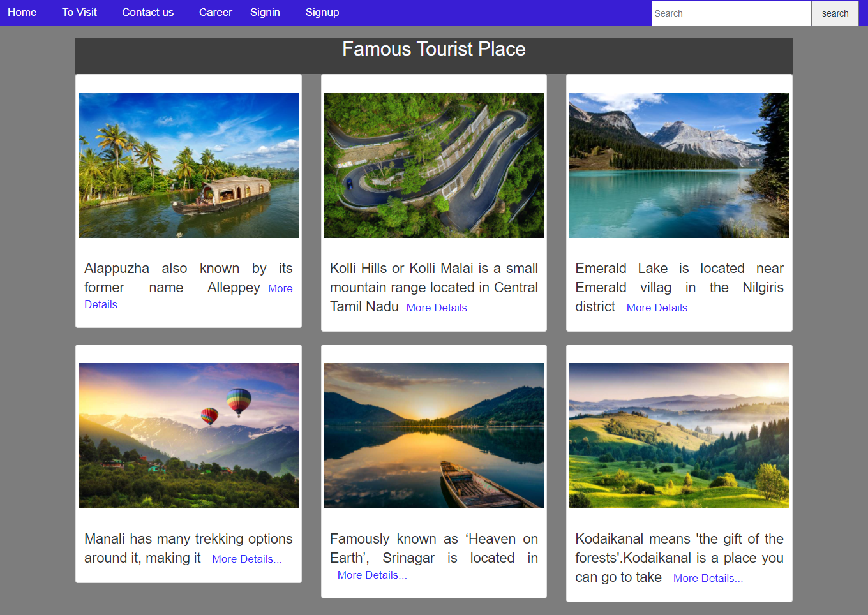This screenshot has height=615, width=868.
Task: Click the Kodaikanal description text
Action: (x=679, y=558)
